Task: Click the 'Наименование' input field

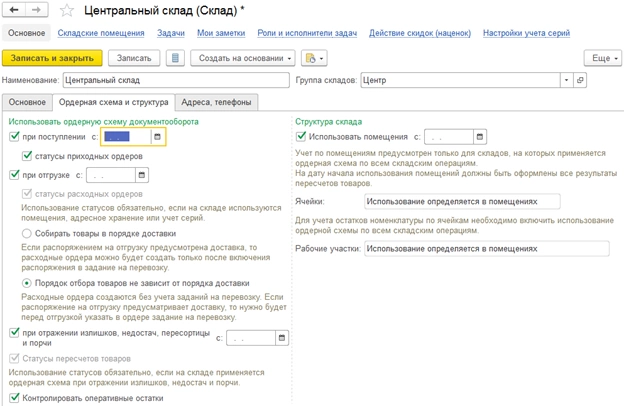Action: pyautogui.click(x=176, y=80)
